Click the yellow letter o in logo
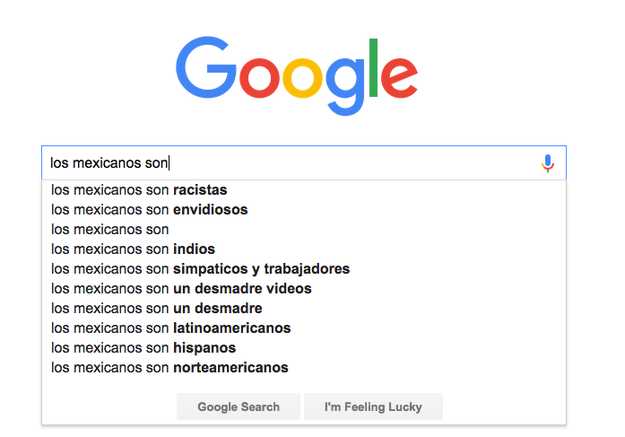The width and height of the screenshot is (625, 437). click(x=303, y=78)
